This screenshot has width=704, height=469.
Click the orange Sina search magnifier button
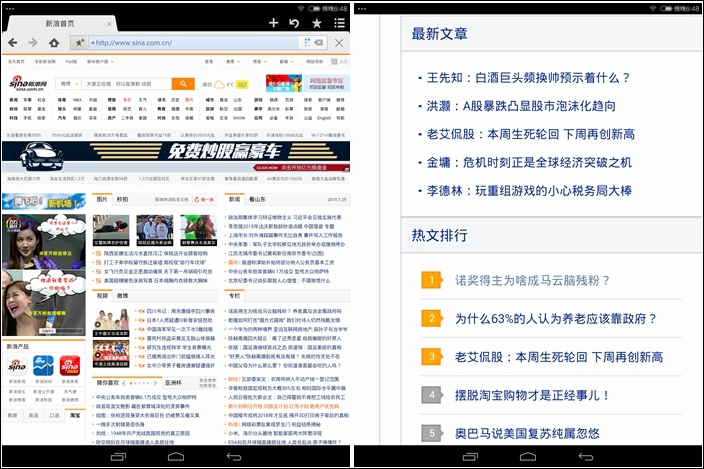pos(183,83)
